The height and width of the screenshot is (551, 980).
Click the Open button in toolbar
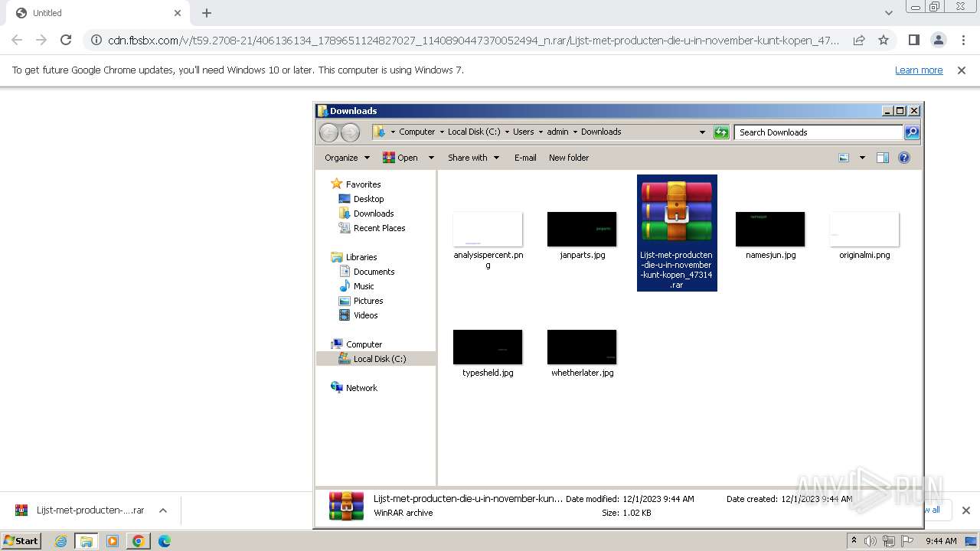click(x=400, y=158)
